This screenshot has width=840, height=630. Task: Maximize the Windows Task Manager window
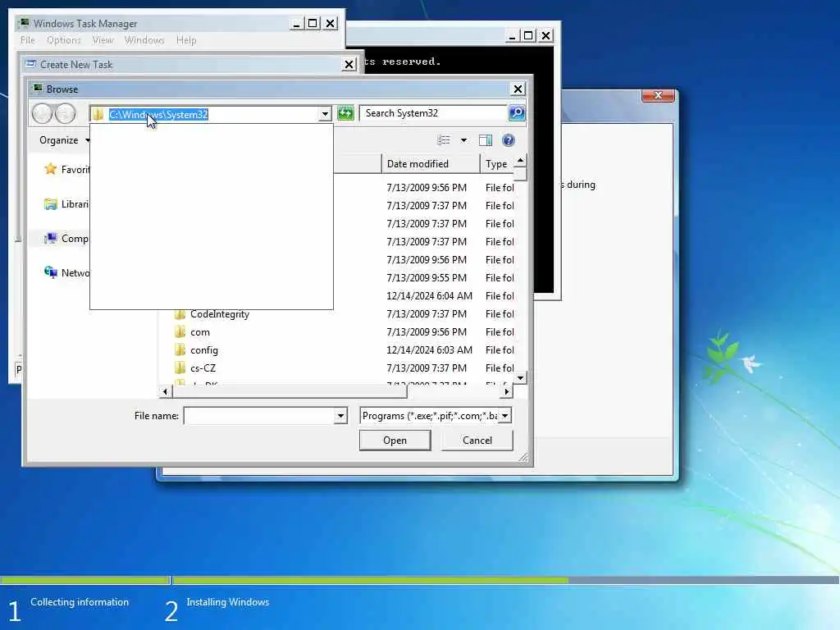313,24
